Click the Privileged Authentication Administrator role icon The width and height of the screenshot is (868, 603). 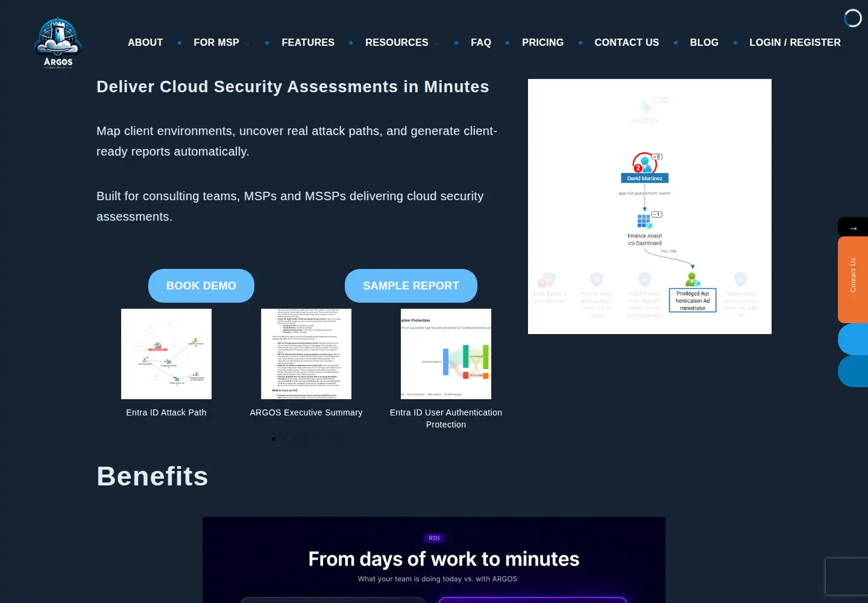(x=693, y=280)
